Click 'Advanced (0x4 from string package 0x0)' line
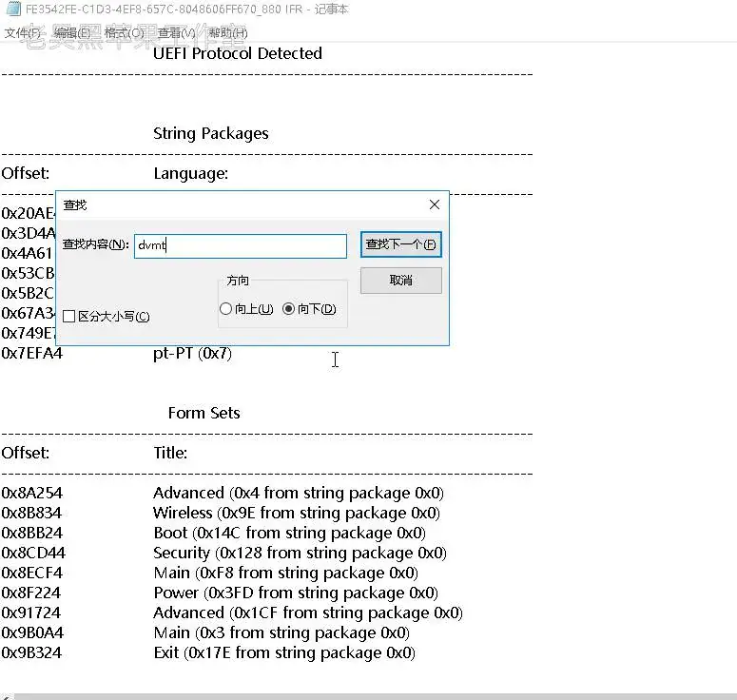 tap(299, 493)
